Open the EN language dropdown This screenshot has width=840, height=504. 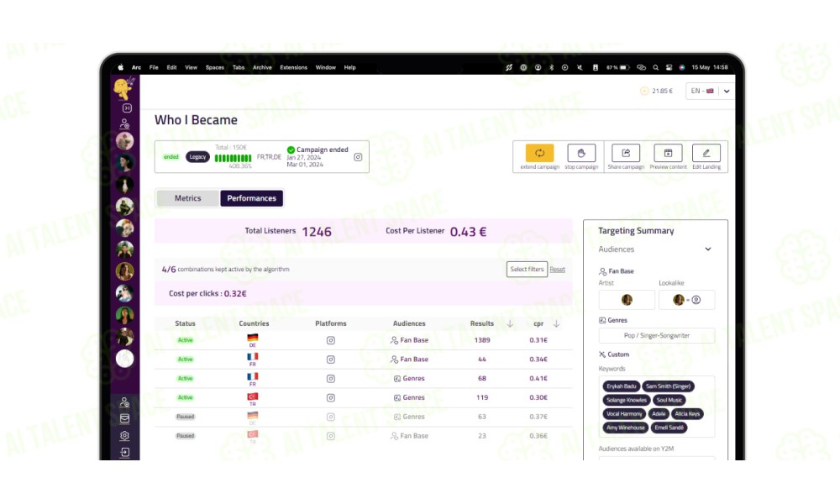[709, 91]
